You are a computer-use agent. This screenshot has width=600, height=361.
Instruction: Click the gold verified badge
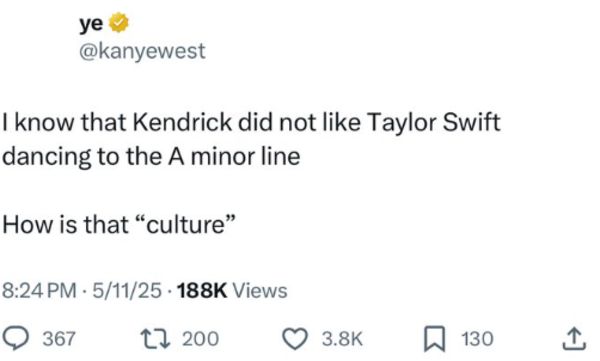[x=119, y=23]
